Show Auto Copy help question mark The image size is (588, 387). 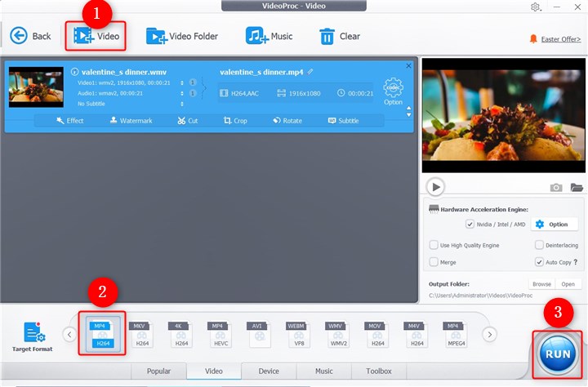point(576,262)
